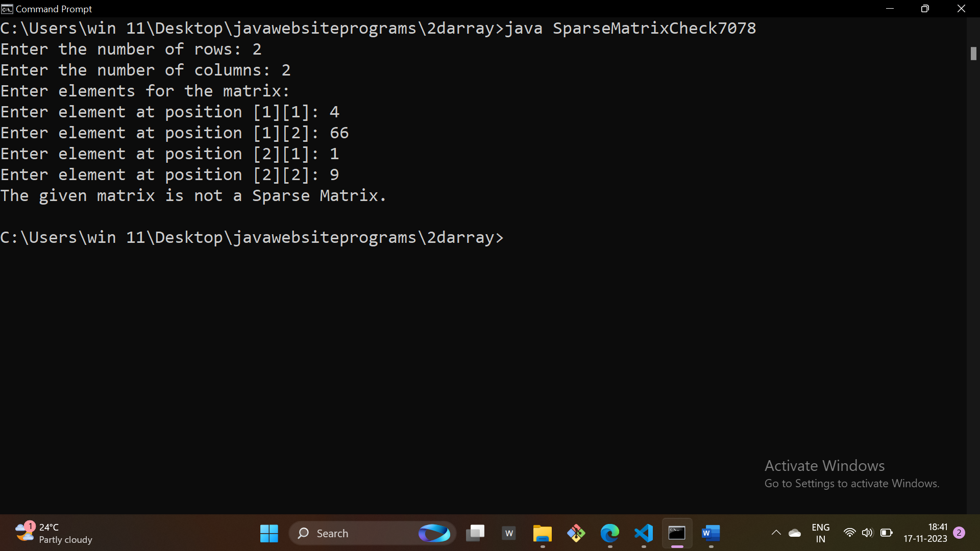This screenshot has height=551, width=980.
Task: Open the Windows Start menu
Action: (x=269, y=533)
